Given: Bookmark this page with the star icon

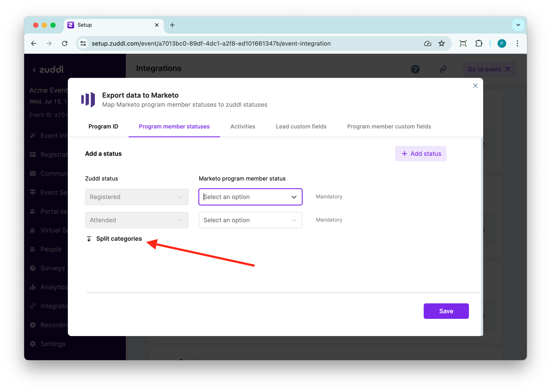Looking at the screenshot, I should 441,43.
